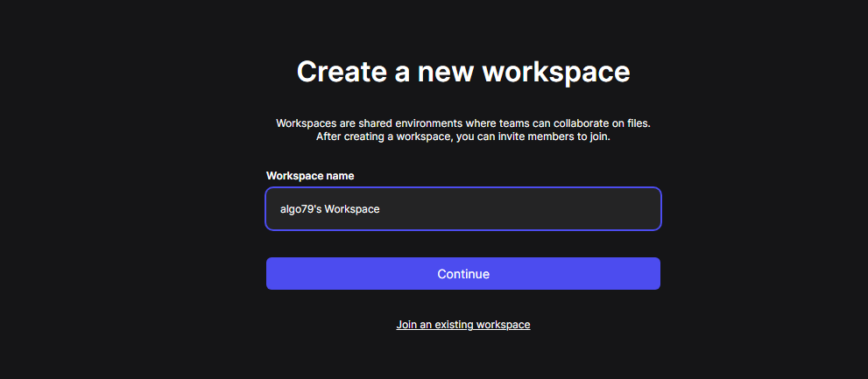This screenshot has height=379, width=868.
Task: Click the Workspace name input field
Action: [463, 208]
